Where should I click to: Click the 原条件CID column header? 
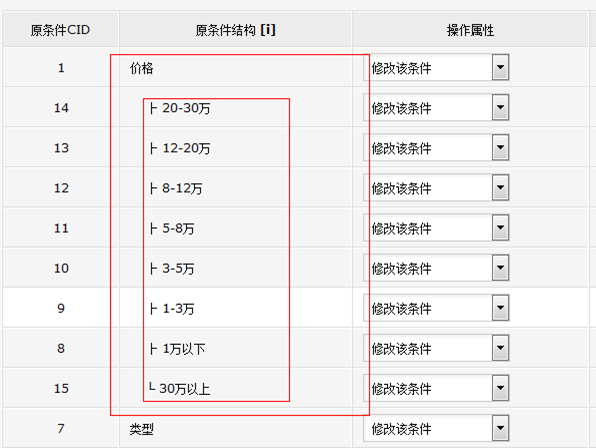pyautogui.click(x=60, y=30)
